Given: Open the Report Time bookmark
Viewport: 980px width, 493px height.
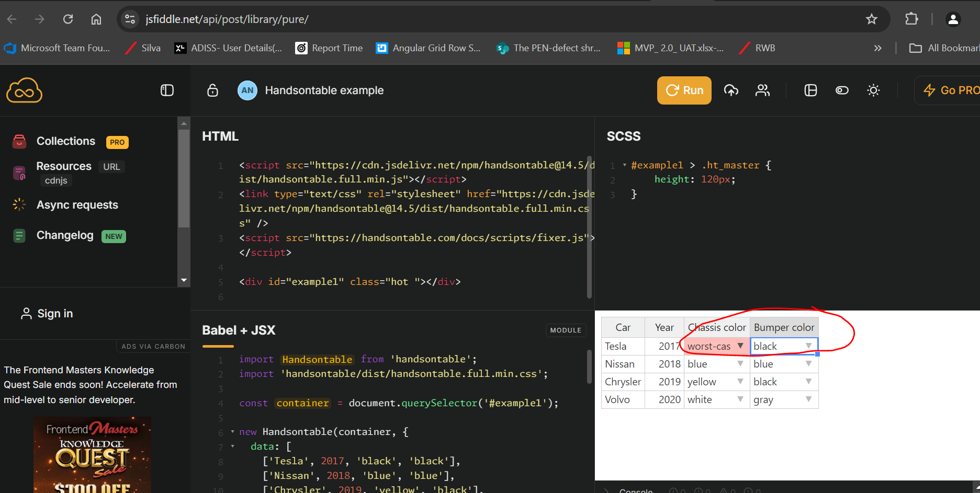Looking at the screenshot, I should (329, 48).
